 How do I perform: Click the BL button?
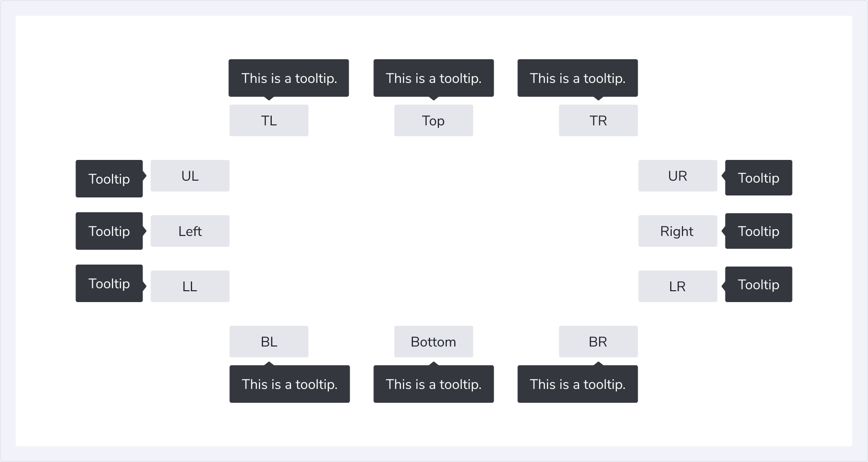269,342
